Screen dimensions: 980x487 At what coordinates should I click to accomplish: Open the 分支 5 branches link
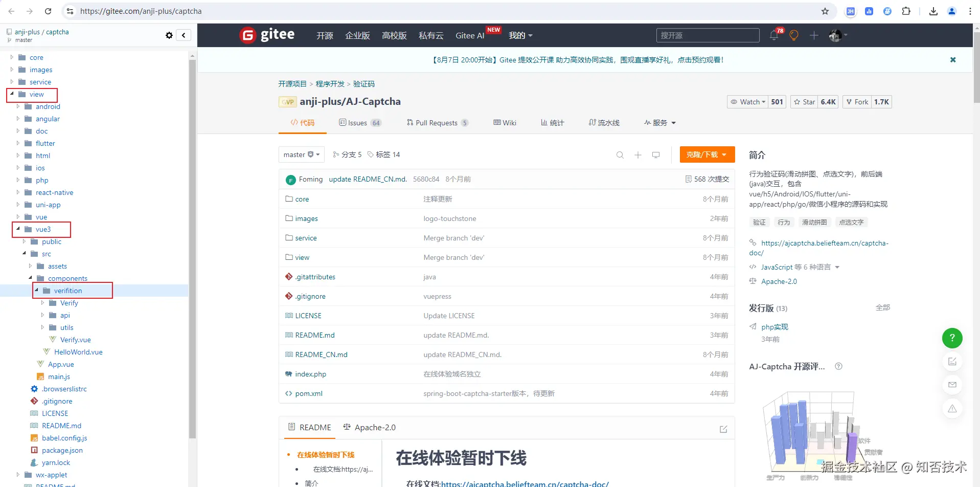(347, 154)
